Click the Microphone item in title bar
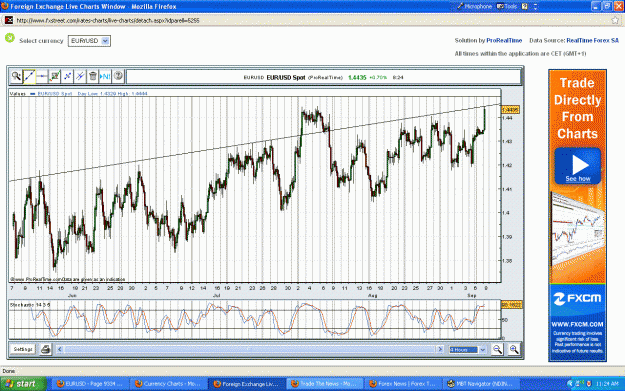The width and height of the screenshot is (625, 391). point(474,6)
